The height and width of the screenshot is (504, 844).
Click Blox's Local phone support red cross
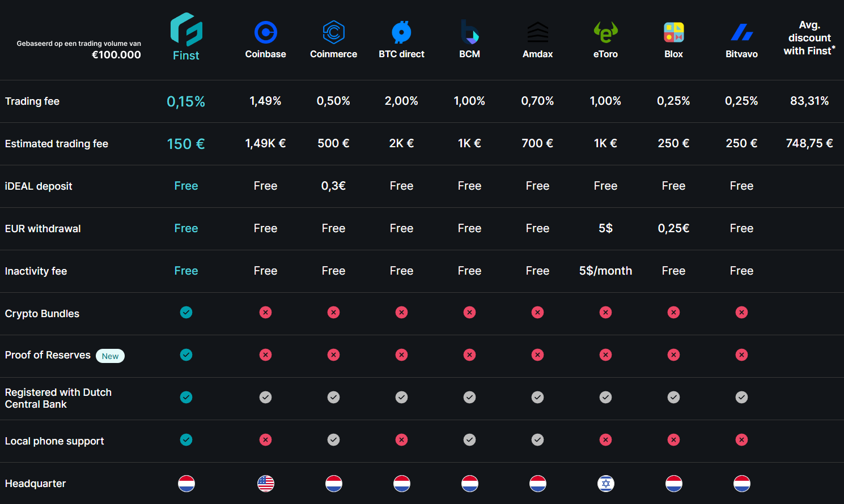tap(673, 439)
